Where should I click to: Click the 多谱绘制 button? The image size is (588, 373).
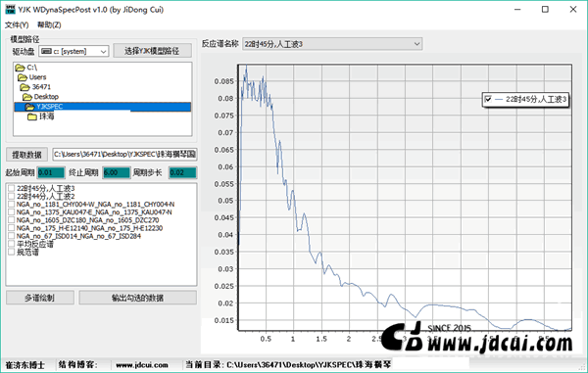tap(40, 298)
